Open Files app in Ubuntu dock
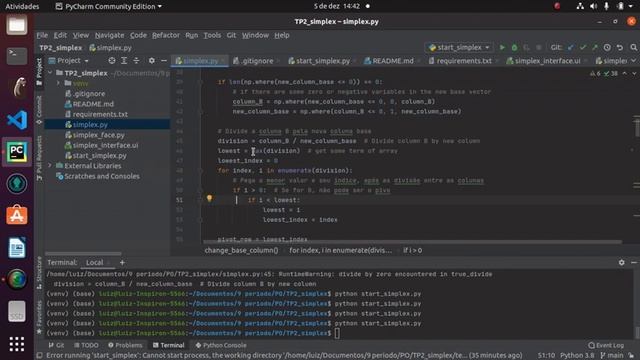 [x=17, y=25]
